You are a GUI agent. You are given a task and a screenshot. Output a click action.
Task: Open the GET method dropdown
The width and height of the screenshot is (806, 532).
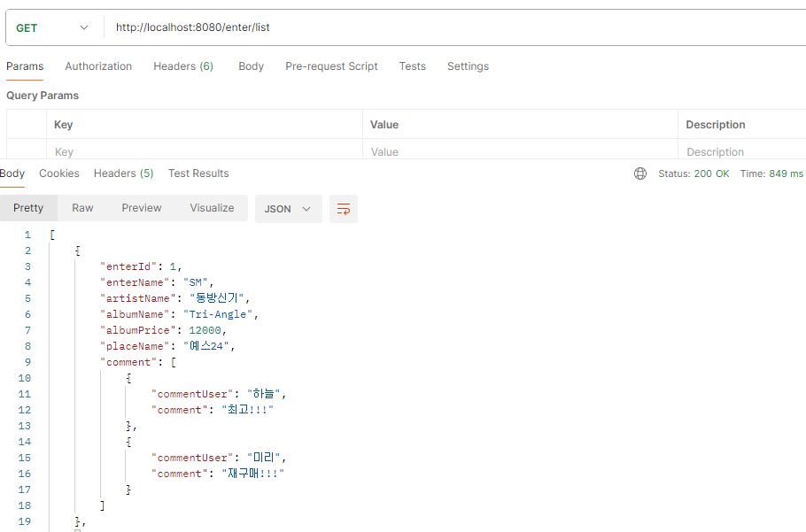pos(52,27)
